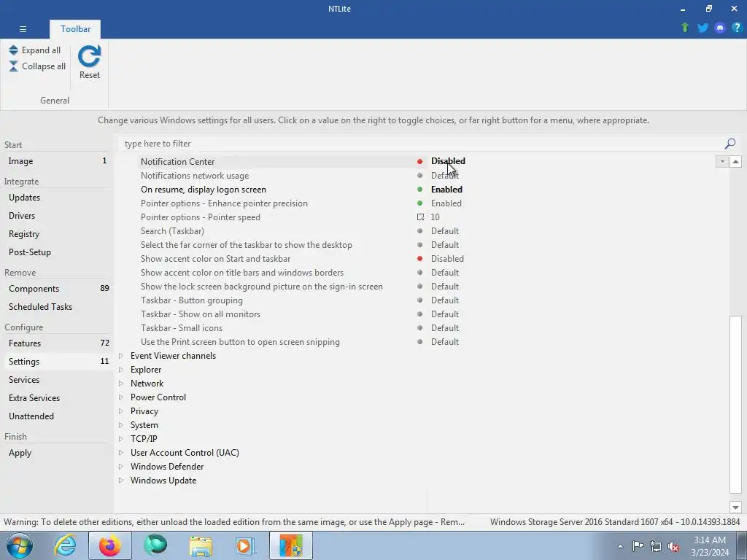Expand the TCP/IP node
Image resolution: width=747 pixels, height=560 pixels.
click(x=121, y=438)
